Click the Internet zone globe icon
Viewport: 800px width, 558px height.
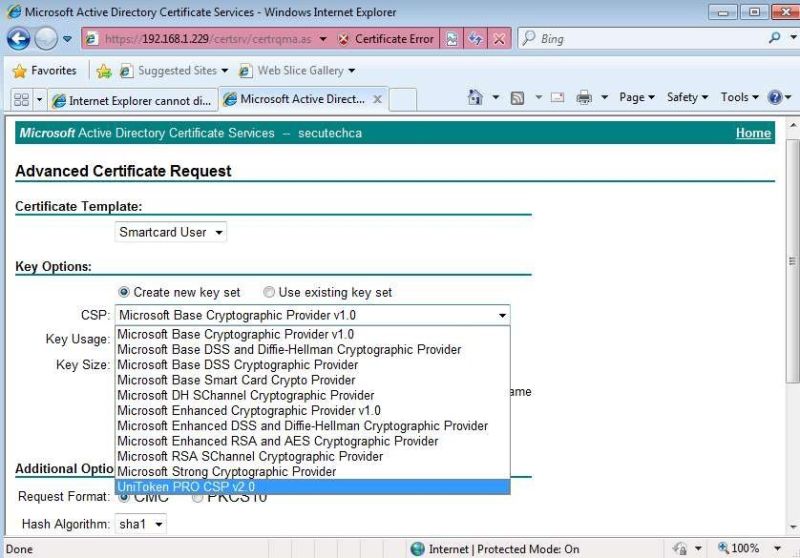pyautogui.click(x=417, y=549)
